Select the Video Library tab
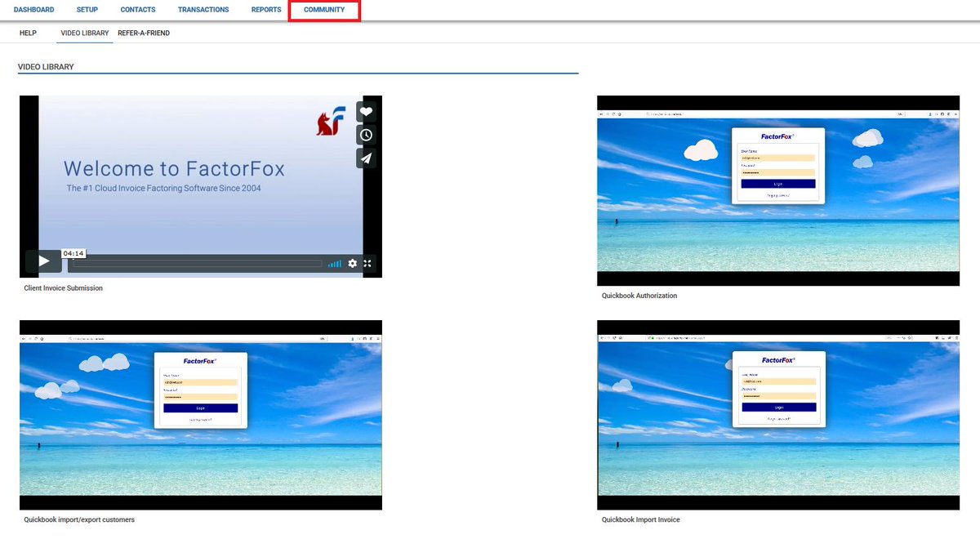Image resolution: width=980 pixels, height=548 pixels. 85,33
